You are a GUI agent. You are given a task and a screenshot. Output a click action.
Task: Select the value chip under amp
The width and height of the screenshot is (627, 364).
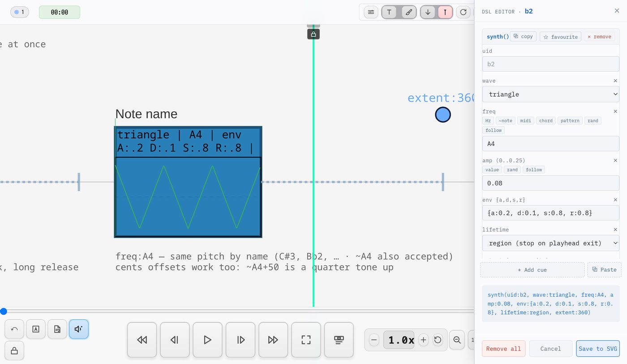coord(492,170)
